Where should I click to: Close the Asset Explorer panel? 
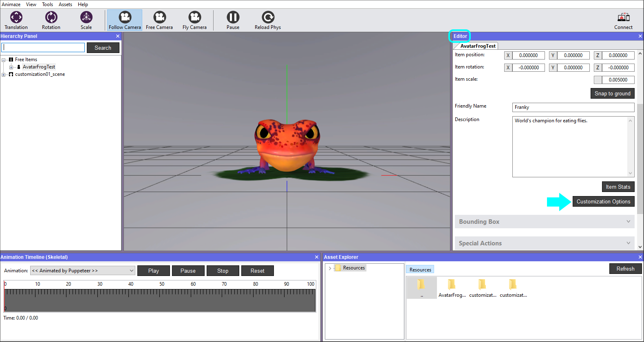click(640, 257)
